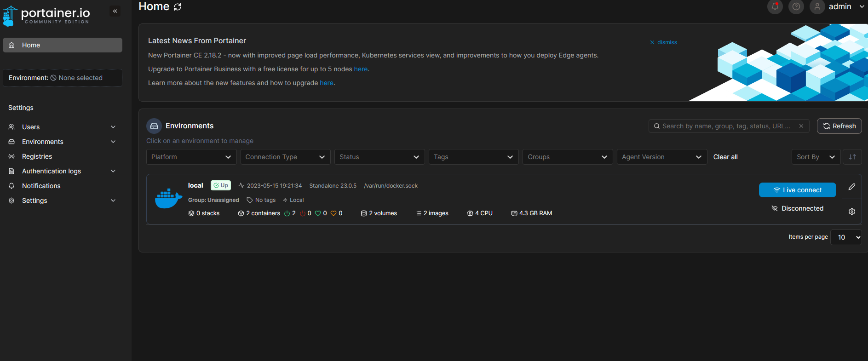Screen dimensions: 868x361
Task: Open the local environment name
Action: (x=195, y=185)
